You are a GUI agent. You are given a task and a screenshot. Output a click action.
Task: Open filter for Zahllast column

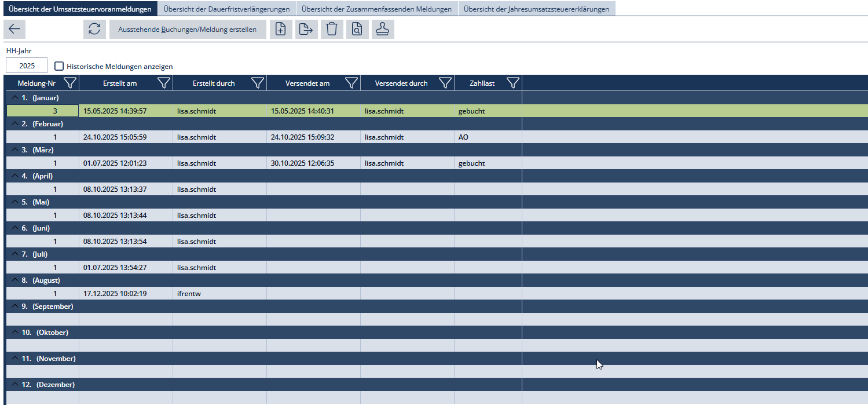click(x=512, y=83)
